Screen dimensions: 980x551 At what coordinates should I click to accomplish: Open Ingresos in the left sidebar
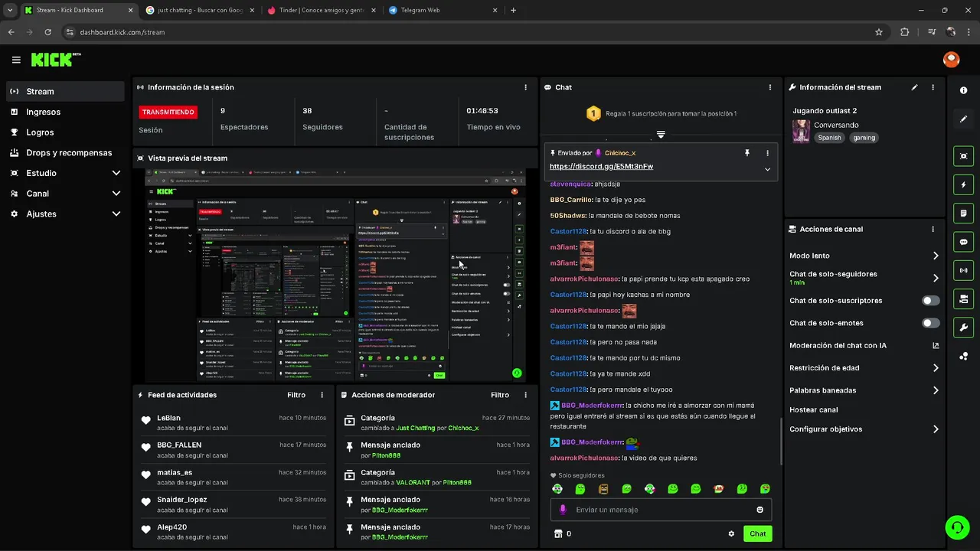65,112
